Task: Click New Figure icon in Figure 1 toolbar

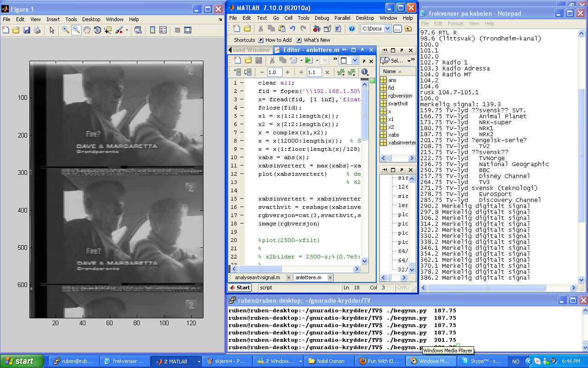Action: [x=6, y=30]
